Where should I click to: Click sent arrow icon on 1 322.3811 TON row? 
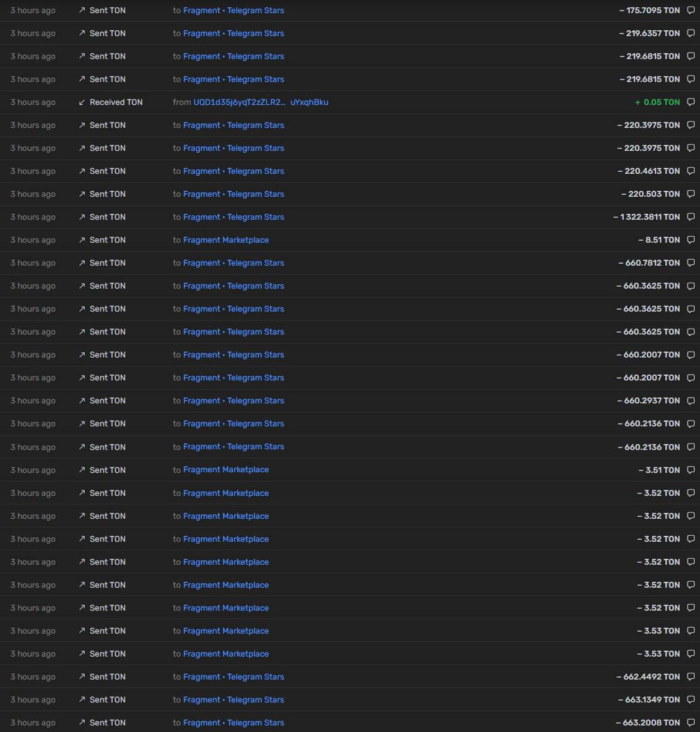pyautogui.click(x=82, y=216)
